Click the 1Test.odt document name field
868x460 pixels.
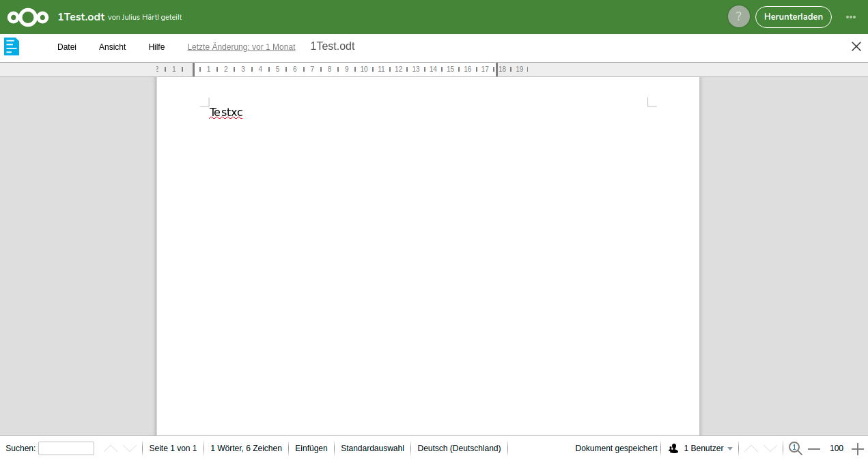click(333, 46)
